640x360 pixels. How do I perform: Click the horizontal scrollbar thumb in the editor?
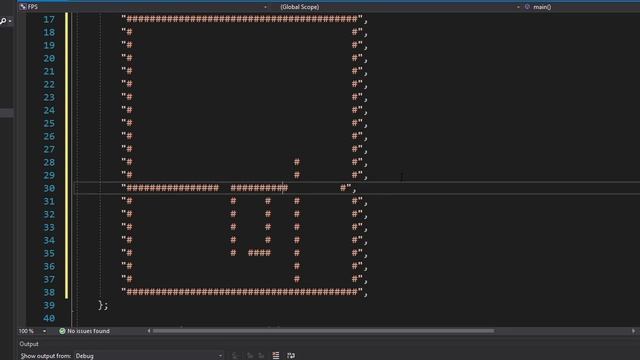point(323,331)
